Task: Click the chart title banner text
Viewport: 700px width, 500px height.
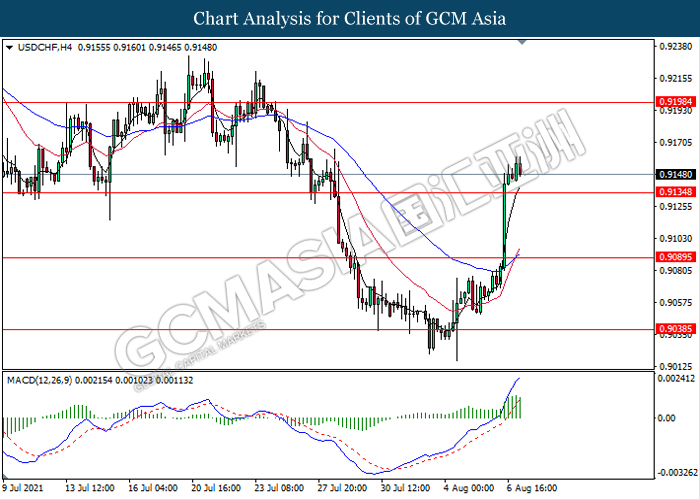Action: coord(349,18)
